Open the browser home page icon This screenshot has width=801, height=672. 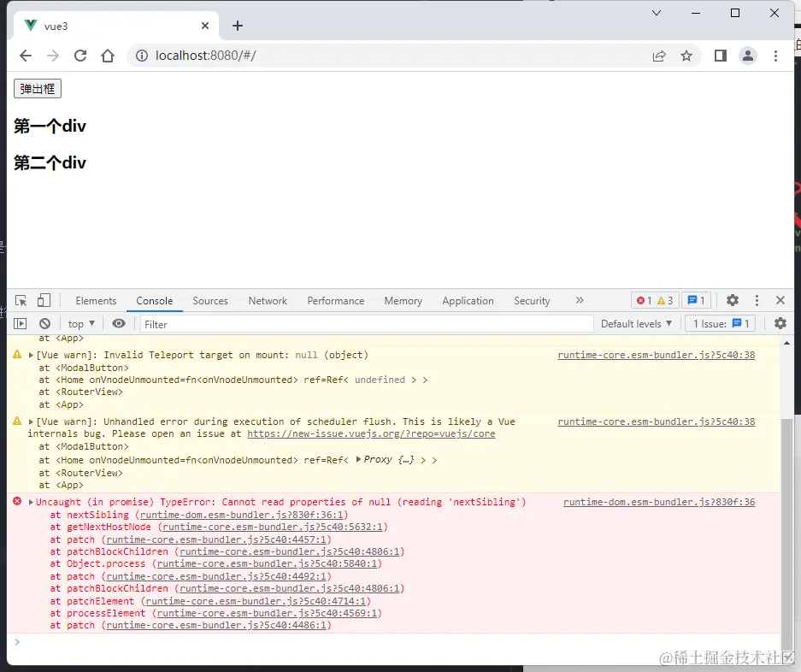(107, 56)
